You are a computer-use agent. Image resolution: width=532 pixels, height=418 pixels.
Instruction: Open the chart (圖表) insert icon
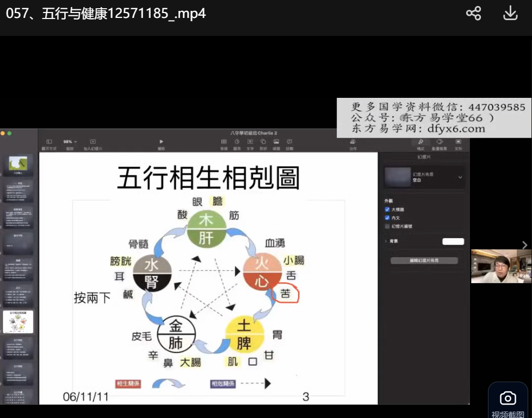237,142
